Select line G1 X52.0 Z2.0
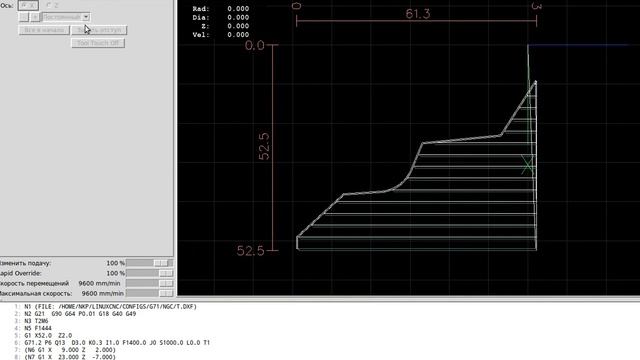Image resolution: width=640 pixels, height=360 pixels. (48, 336)
